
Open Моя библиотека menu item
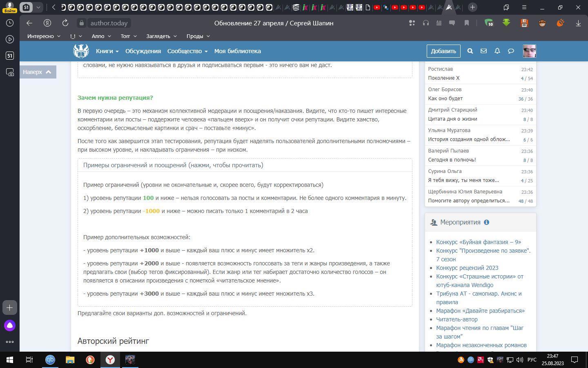tap(237, 51)
